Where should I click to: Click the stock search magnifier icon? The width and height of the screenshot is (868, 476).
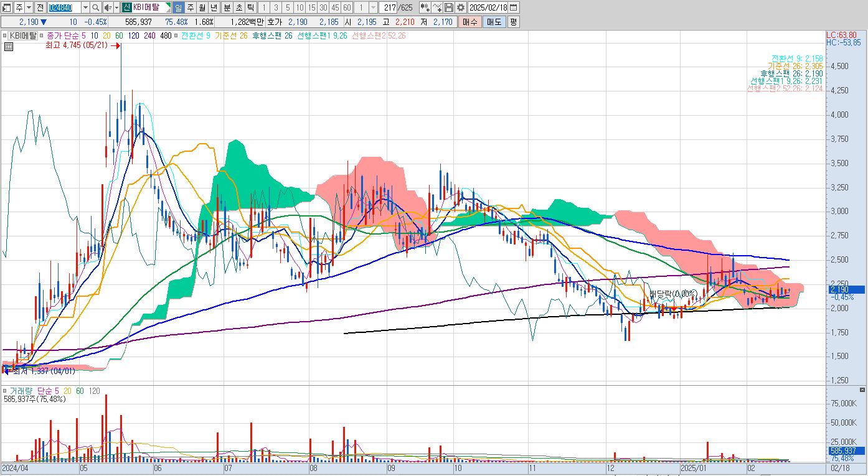(95, 7)
